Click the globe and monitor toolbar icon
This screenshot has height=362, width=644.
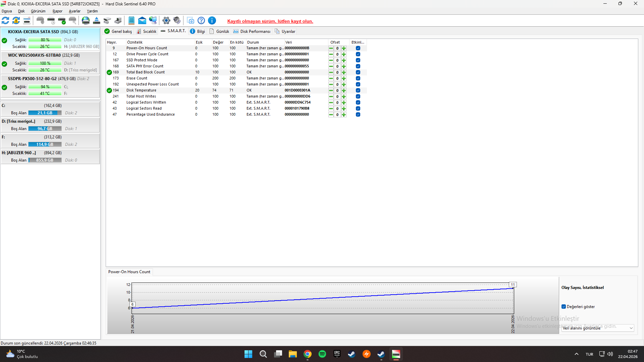[153, 21]
